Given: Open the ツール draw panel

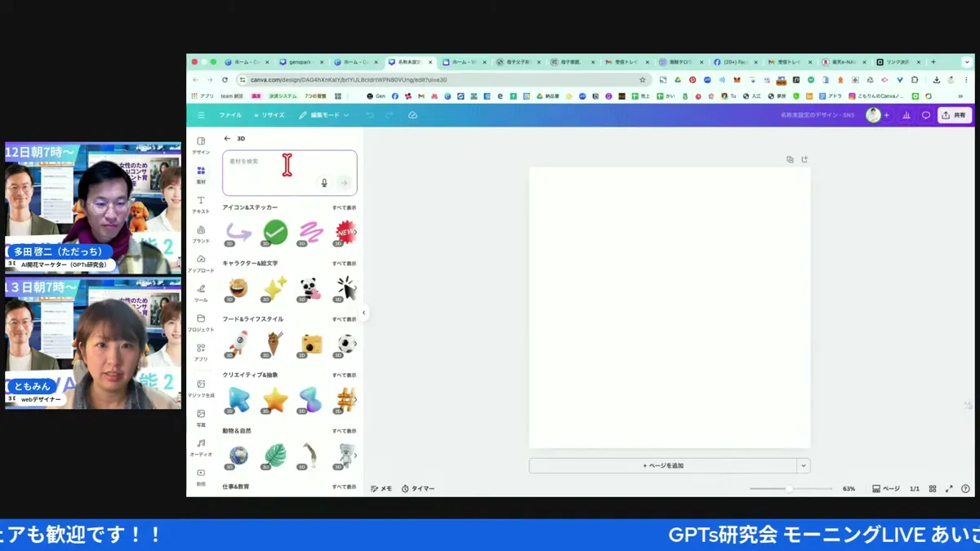Looking at the screenshot, I should tap(201, 293).
